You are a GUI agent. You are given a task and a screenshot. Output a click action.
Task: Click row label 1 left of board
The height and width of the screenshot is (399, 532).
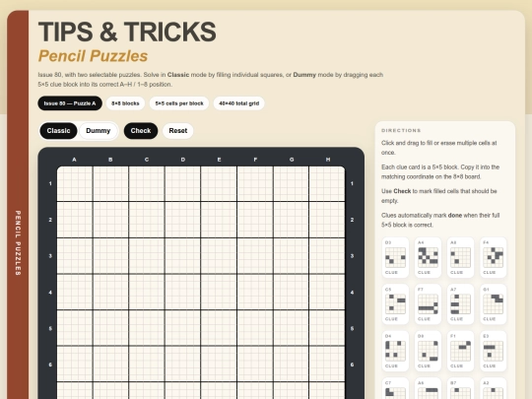click(x=50, y=183)
